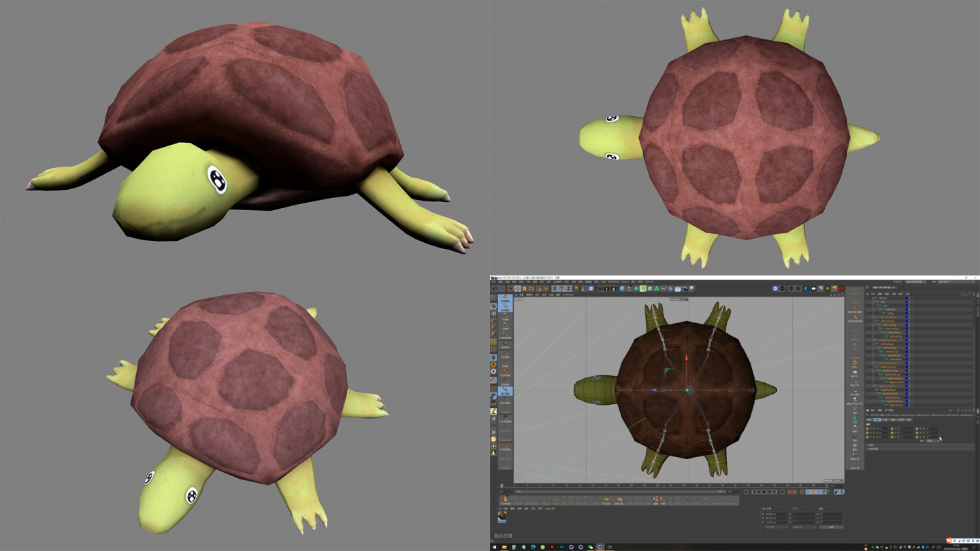The image size is (980, 551).
Task: Click the L-shaped Enable Axis icon
Action: (493, 348)
